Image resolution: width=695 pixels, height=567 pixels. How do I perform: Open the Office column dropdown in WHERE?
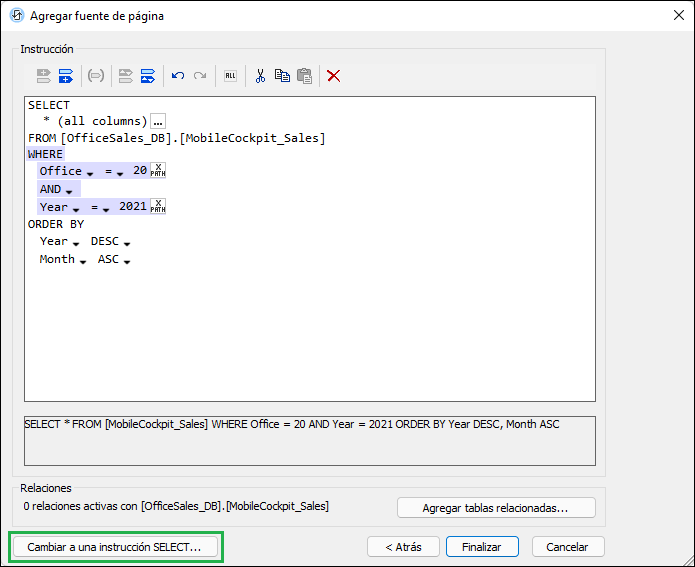point(90,173)
